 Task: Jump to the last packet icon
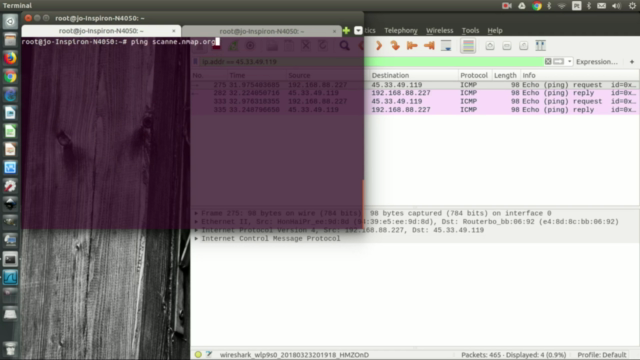pyautogui.click(x=429, y=46)
